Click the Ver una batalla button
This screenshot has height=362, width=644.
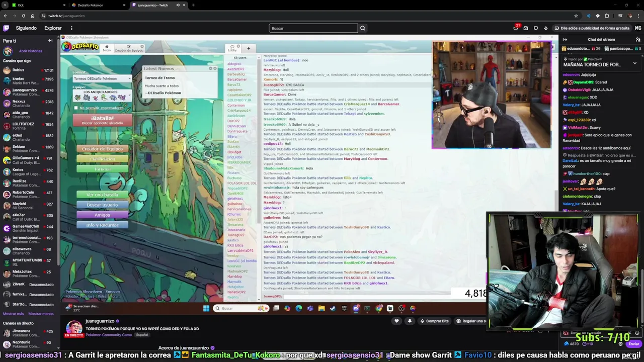(x=102, y=195)
